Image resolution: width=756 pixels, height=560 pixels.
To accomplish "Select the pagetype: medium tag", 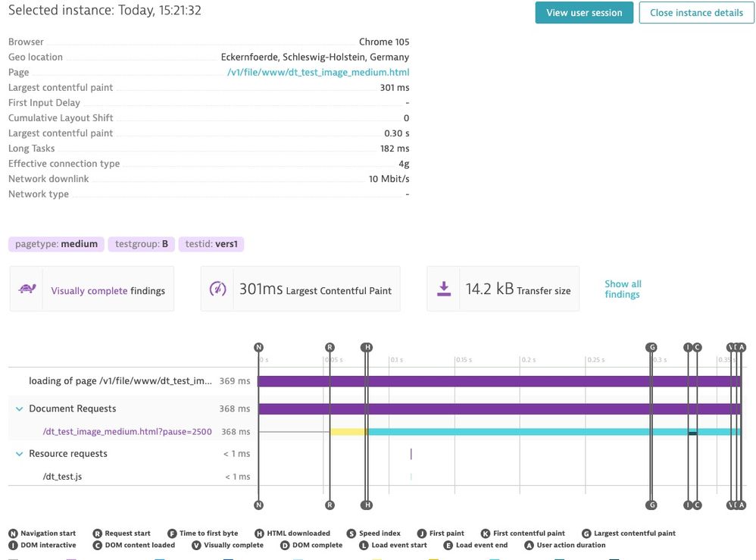I will [x=57, y=244].
